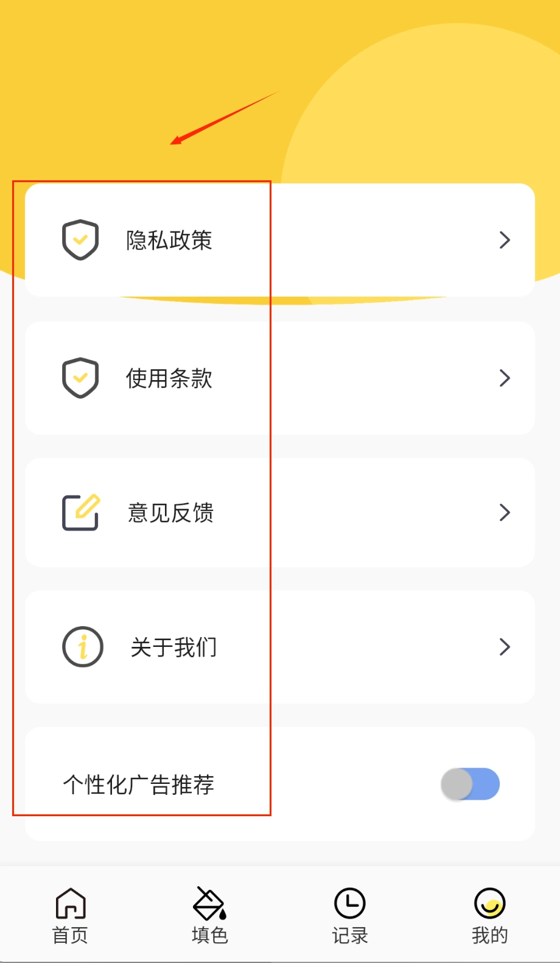Click the 使用条款 shield icon

click(80, 378)
